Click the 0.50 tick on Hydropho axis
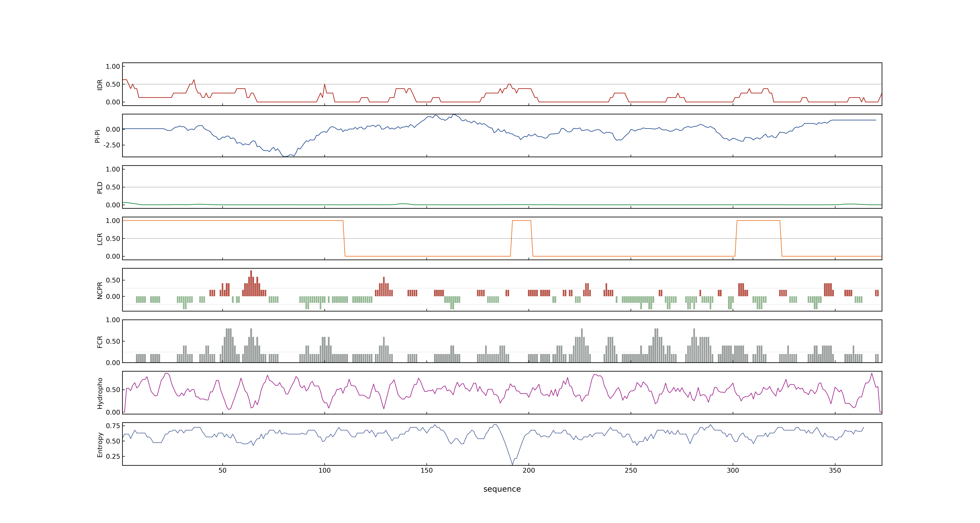This screenshot has width=980, height=523. tap(113, 389)
